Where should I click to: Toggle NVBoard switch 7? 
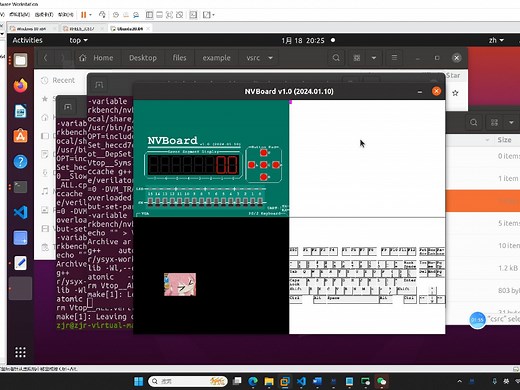[x=209, y=201]
